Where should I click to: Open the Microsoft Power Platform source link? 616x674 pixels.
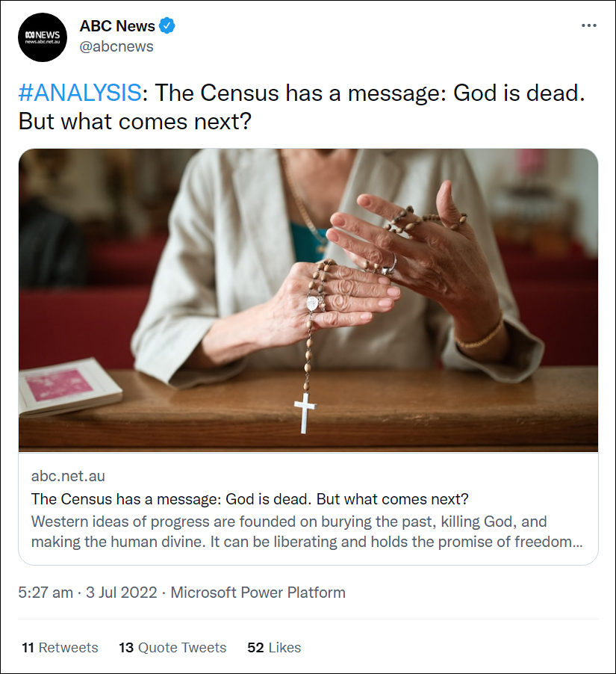coord(258,593)
